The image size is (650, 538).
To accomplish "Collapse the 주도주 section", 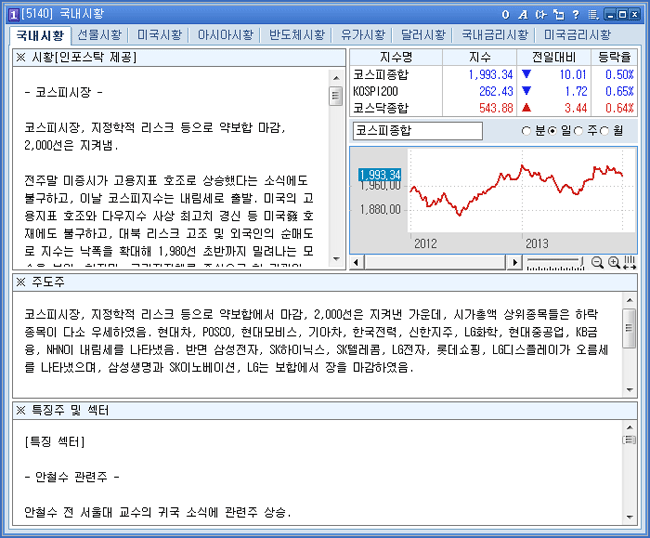I will (20, 282).
